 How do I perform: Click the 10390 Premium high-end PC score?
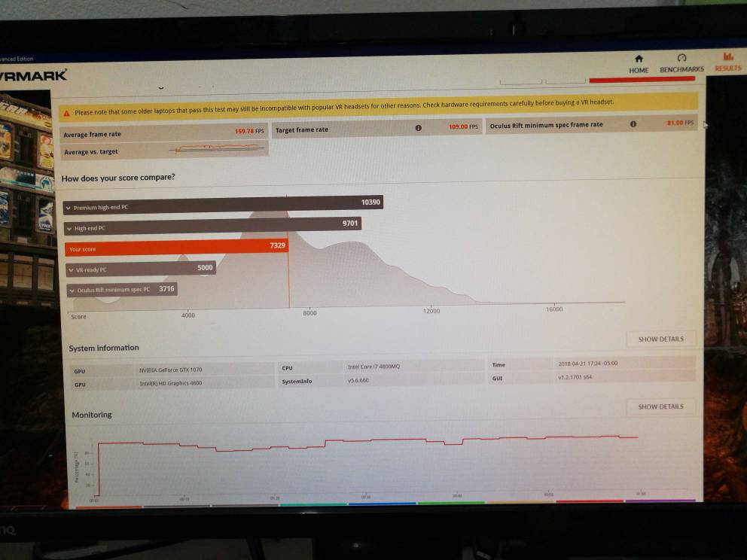pyautogui.click(x=370, y=202)
